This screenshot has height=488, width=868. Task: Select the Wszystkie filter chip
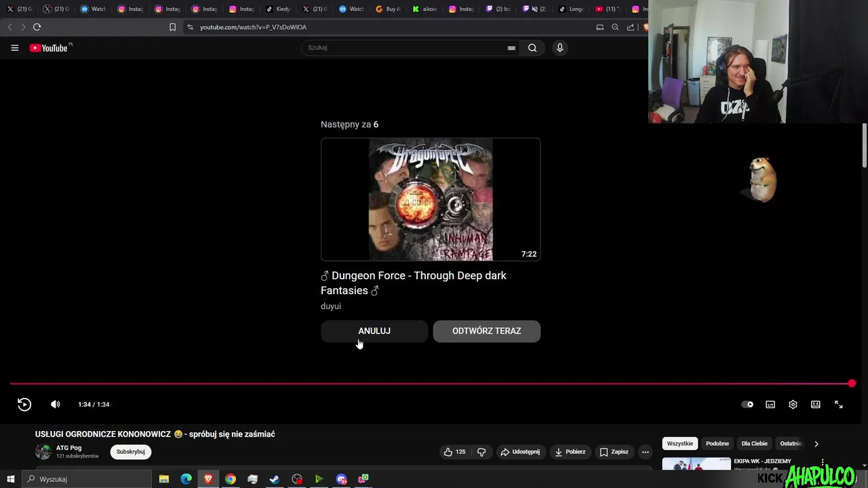click(680, 443)
